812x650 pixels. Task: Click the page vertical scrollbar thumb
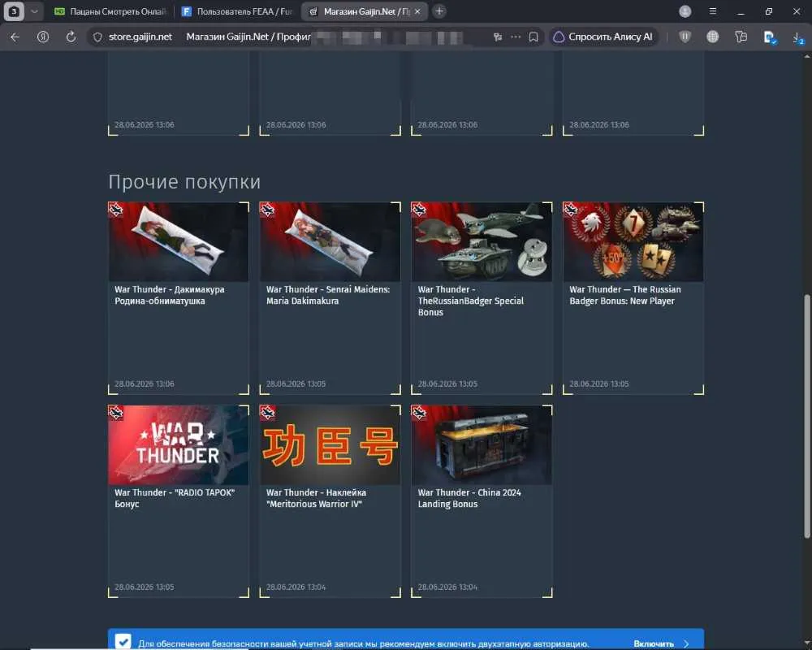coord(807,416)
